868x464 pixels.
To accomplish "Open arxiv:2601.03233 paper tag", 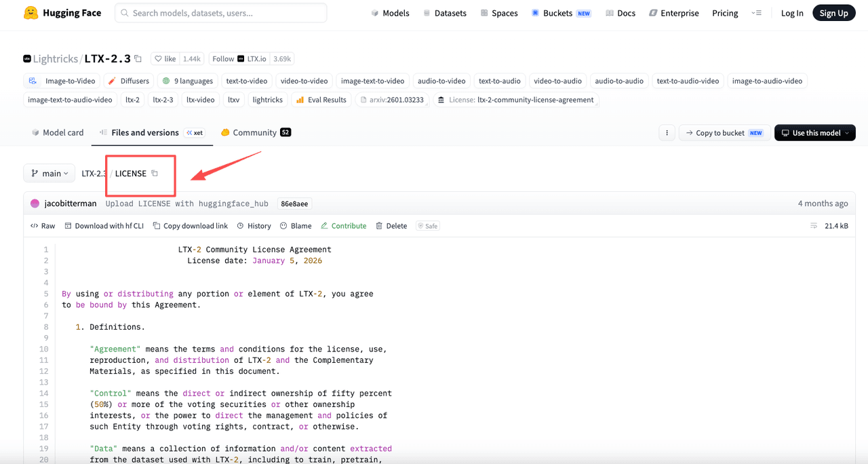I will coord(391,100).
